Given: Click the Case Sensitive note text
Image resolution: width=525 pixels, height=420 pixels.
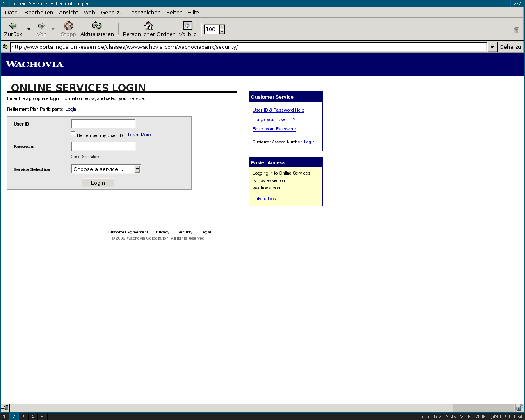Looking at the screenshot, I should [85, 157].
